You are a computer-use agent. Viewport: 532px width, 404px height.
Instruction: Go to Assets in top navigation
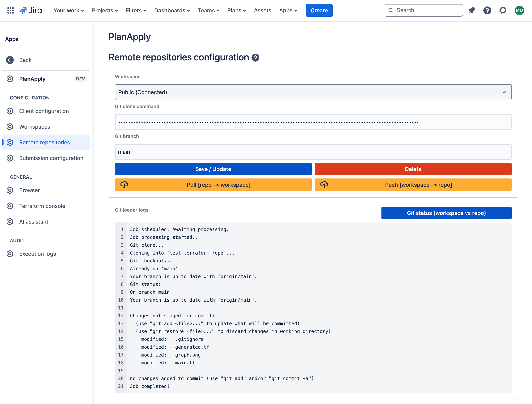[x=262, y=10]
